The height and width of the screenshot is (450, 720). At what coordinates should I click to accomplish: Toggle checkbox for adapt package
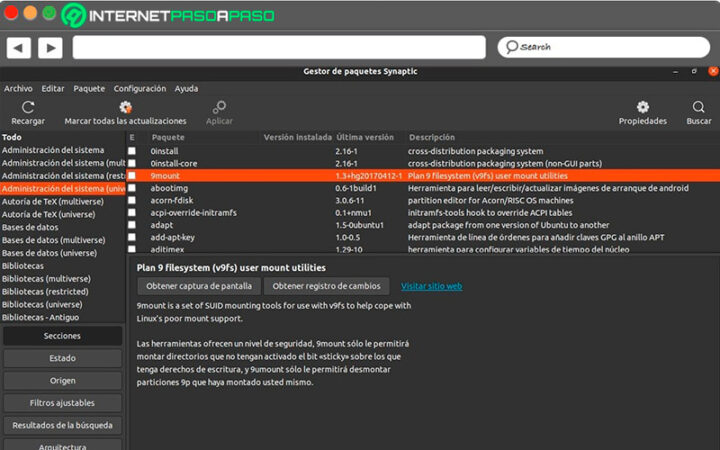[x=132, y=225]
